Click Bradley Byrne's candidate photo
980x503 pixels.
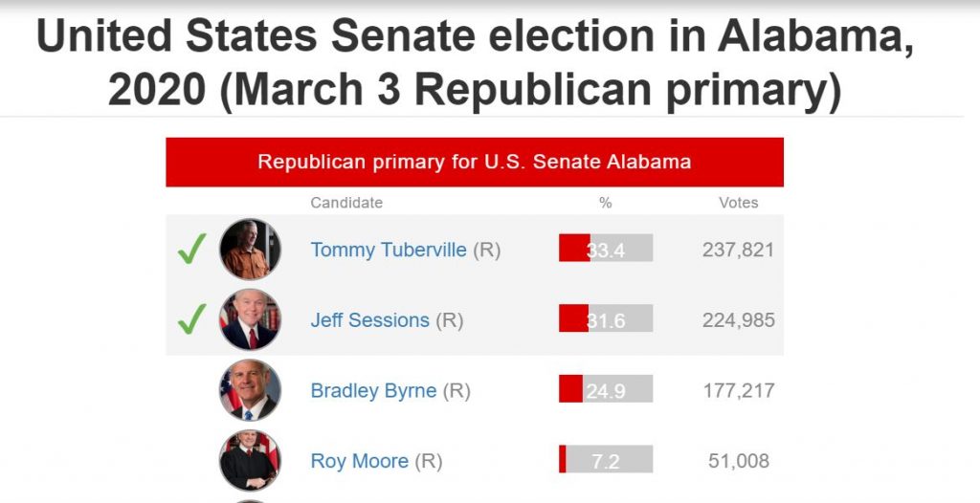[x=250, y=390]
